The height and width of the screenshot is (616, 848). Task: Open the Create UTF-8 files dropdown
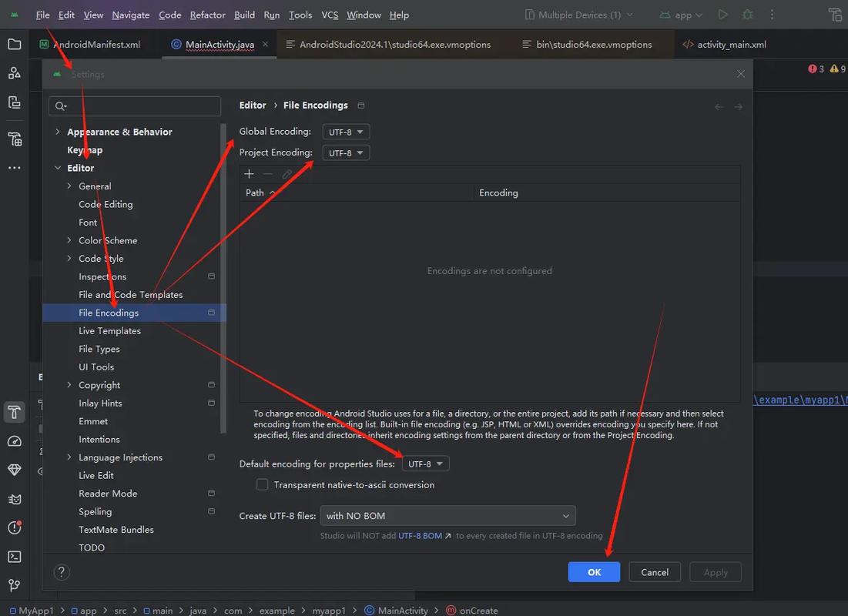coord(447,515)
